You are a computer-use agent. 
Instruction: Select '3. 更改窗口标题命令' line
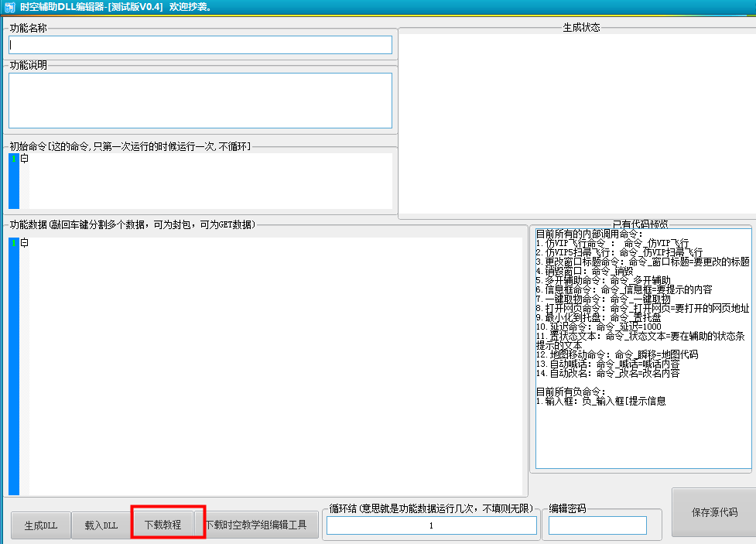pyautogui.click(x=643, y=262)
